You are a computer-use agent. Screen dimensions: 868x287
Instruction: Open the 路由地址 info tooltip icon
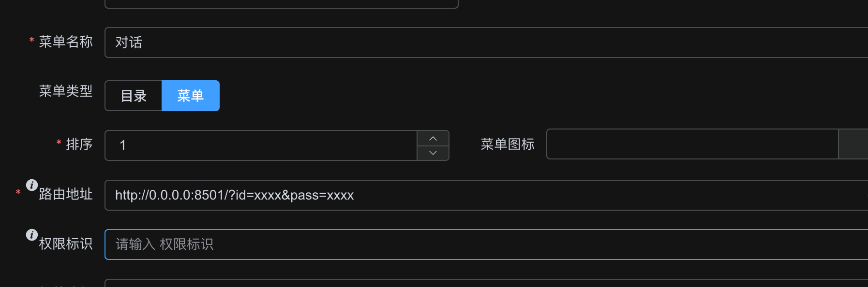[x=32, y=185]
